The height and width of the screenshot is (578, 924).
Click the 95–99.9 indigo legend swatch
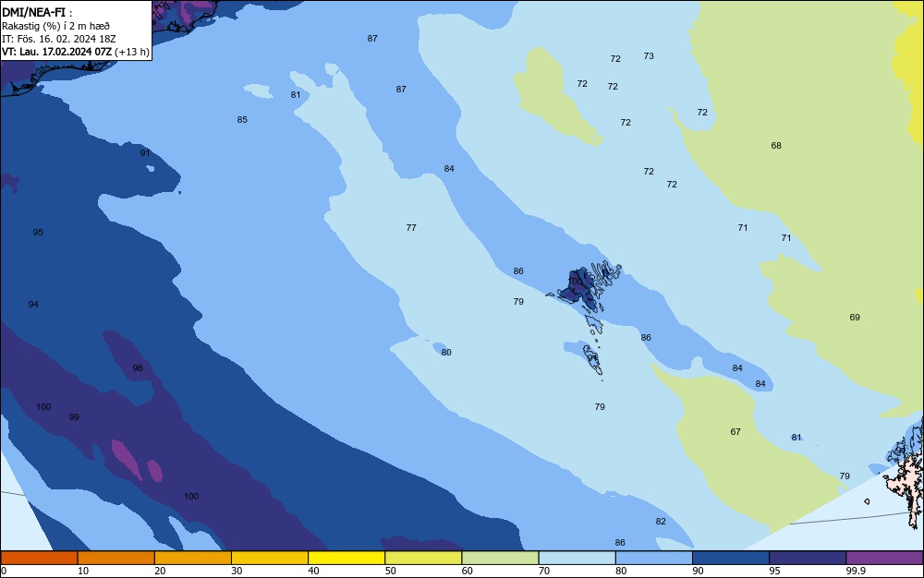(808, 558)
